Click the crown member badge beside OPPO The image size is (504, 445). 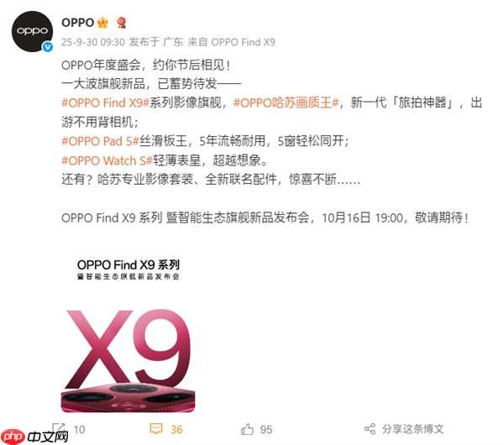tap(102, 23)
